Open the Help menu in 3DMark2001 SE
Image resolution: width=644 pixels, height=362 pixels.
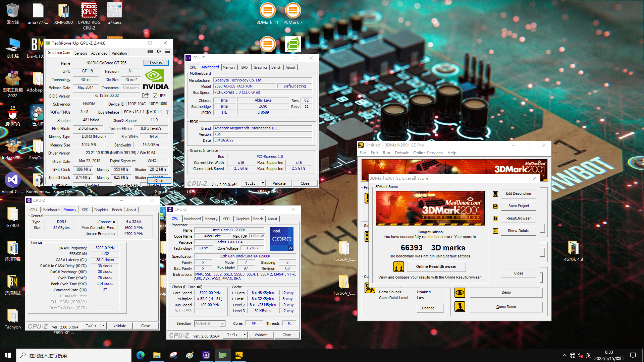pos(452,153)
